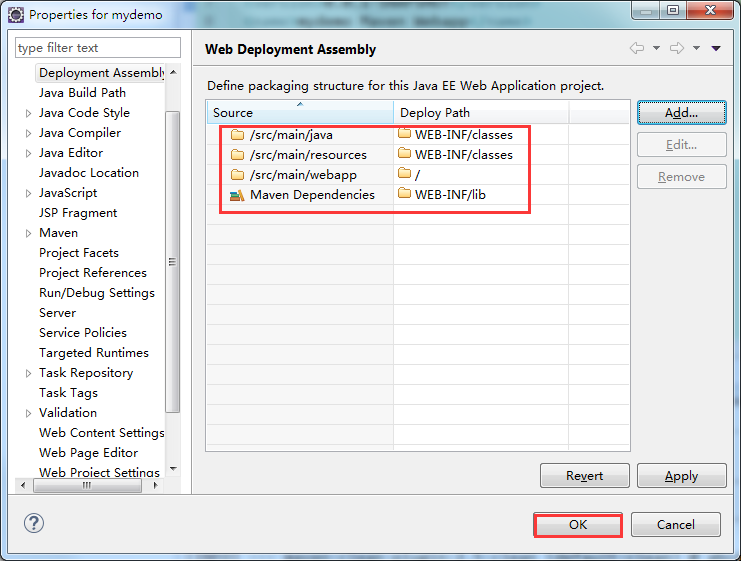Click the Maven Dependencies library icon
741x561 pixels.
pyautogui.click(x=237, y=195)
